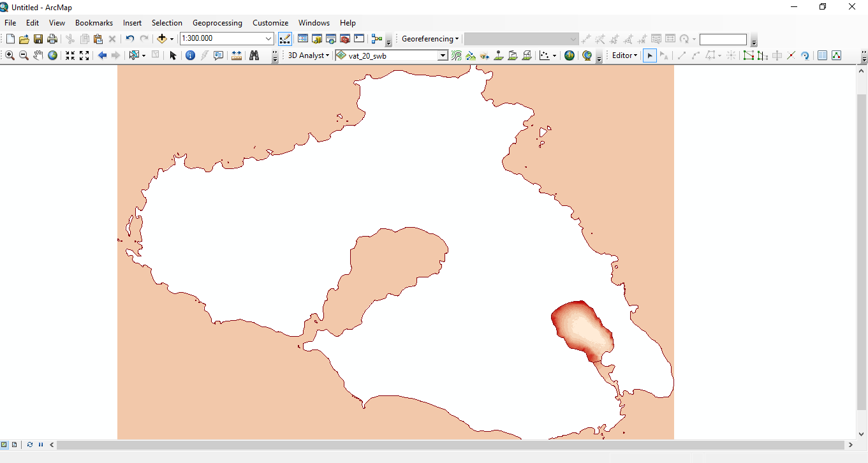
Task: Click the Fixed Zoom Out arrows icon
Action: [84, 55]
